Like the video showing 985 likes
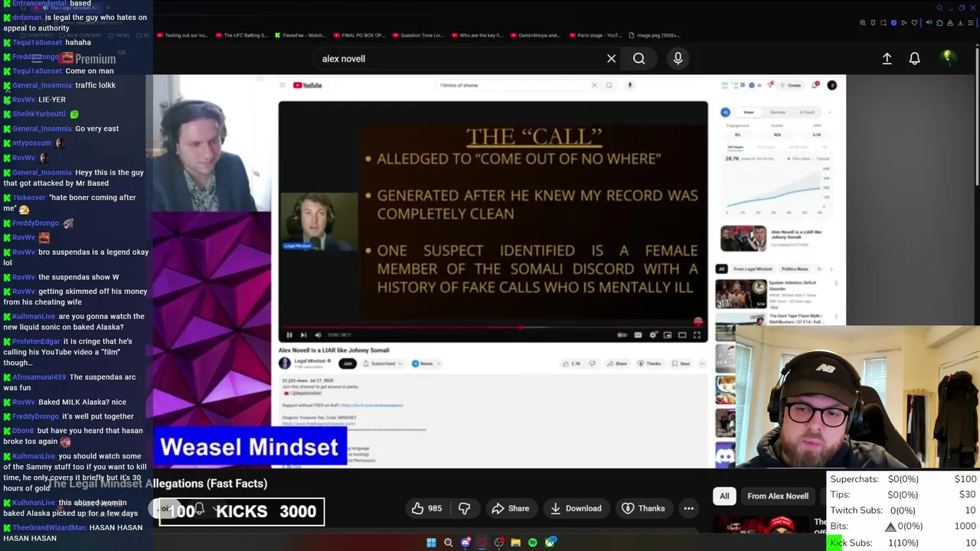This screenshot has height=551, width=980. tap(426, 508)
